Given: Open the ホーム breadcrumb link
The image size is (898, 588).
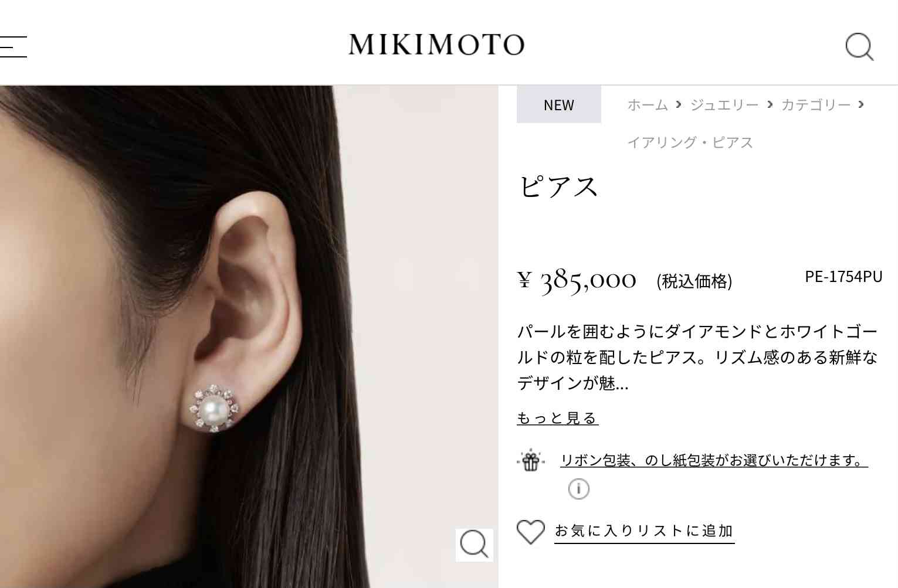Looking at the screenshot, I should click(648, 105).
